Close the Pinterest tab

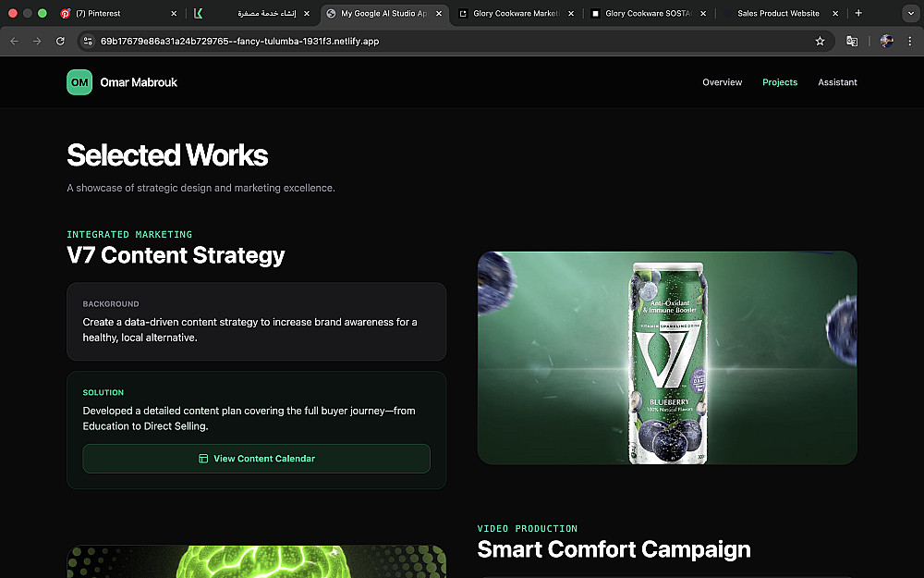pos(174,13)
